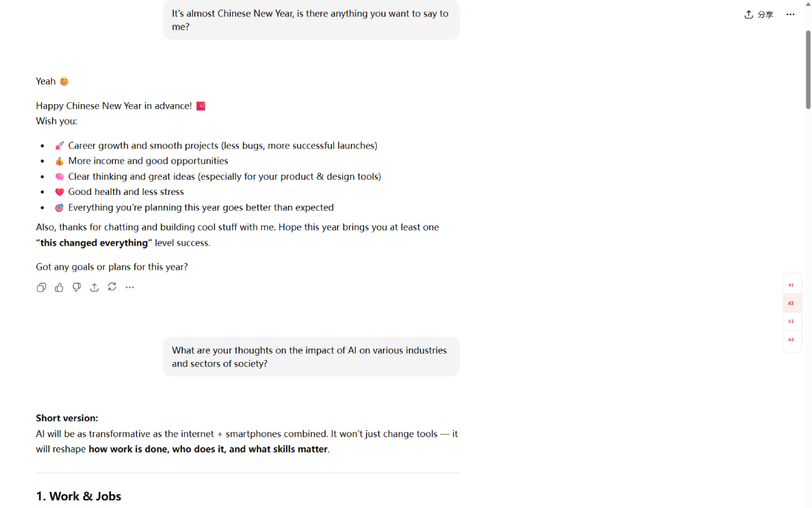Select the highlighted marker #2
Viewport: 812px width, 508px height.
[x=791, y=303]
